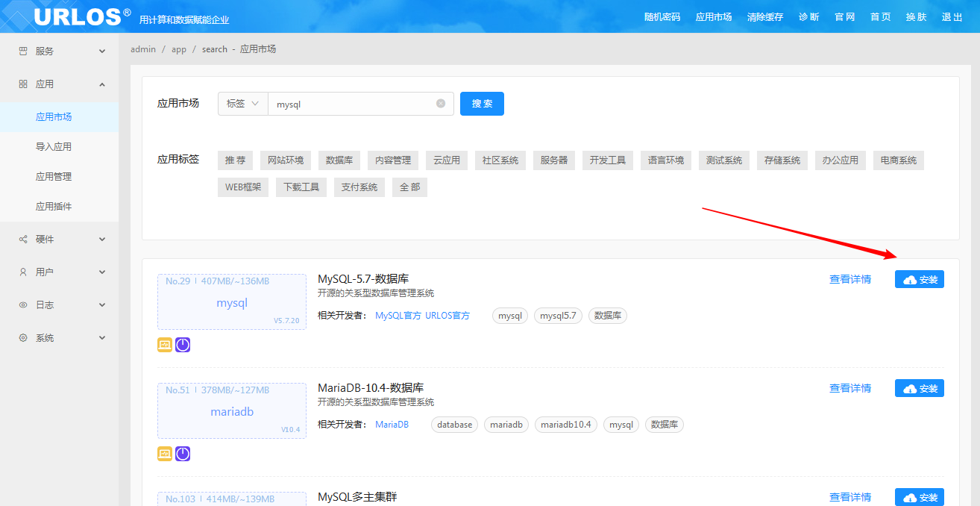
Task: Click the purple power icon under the MariaDB card
Action: click(183, 454)
